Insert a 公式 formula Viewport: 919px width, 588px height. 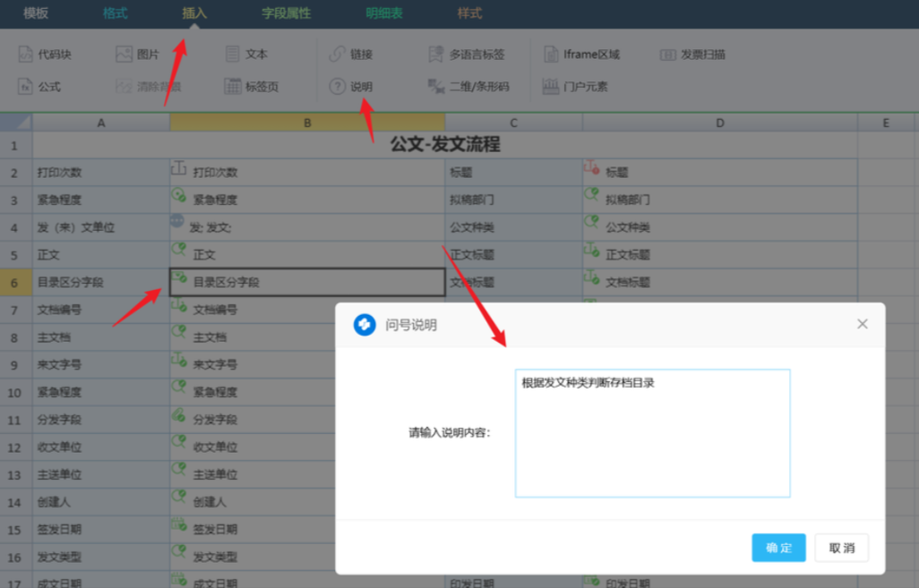(39, 87)
